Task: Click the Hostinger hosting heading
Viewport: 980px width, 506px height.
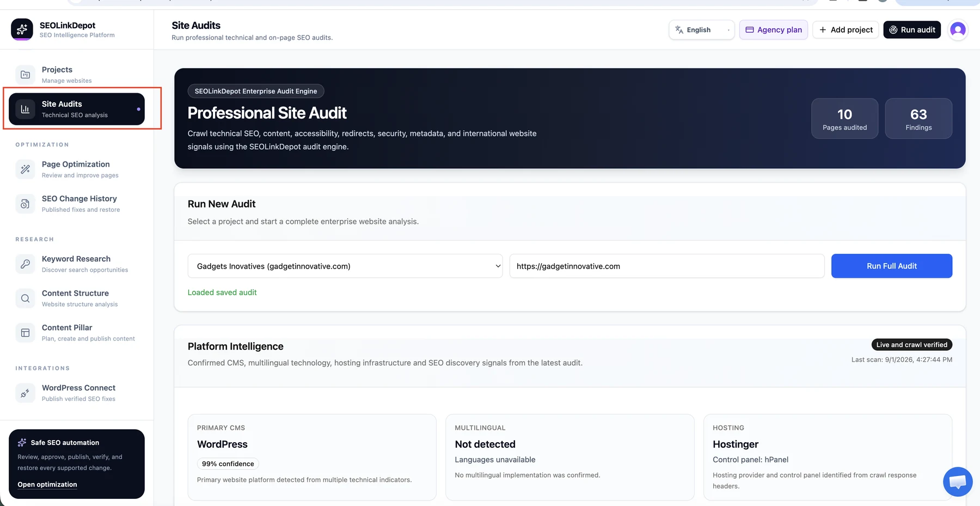Action: [x=736, y=444]
